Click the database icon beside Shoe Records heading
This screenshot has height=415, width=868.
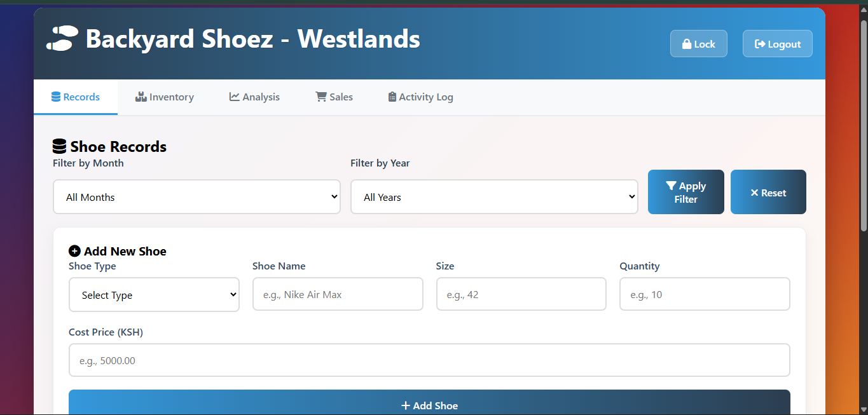[x=59, y=147]
